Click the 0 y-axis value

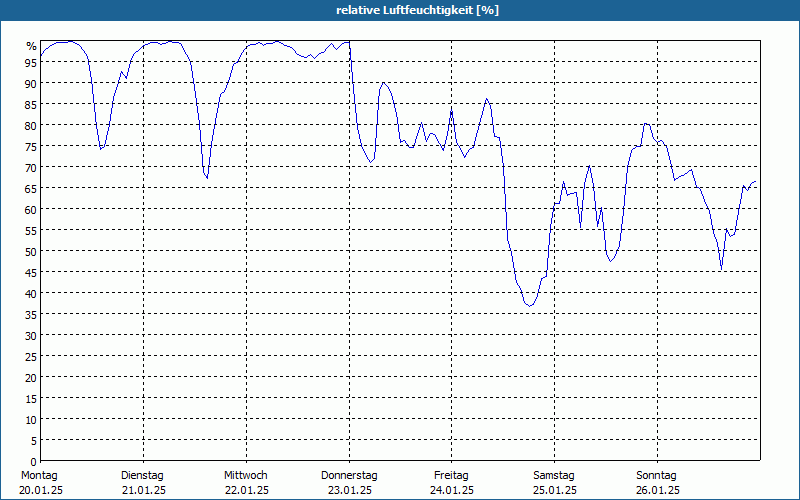pyautogui.click(x=34, y=462)
